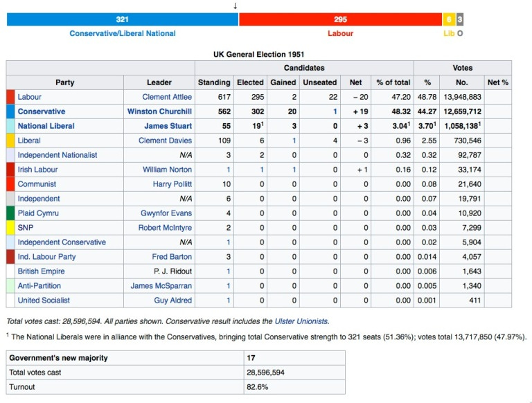
Task: Open Winston Churchill's page
Action: coord(159,111)
